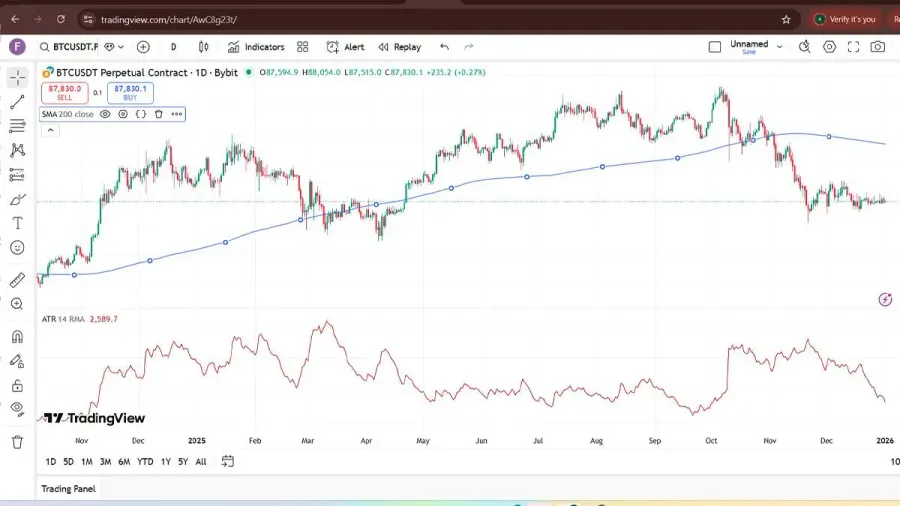Image resolution: width=900 pixels, height=506 pixels.
Task: Select the brush drawing tool
Action: coord(18,199)
